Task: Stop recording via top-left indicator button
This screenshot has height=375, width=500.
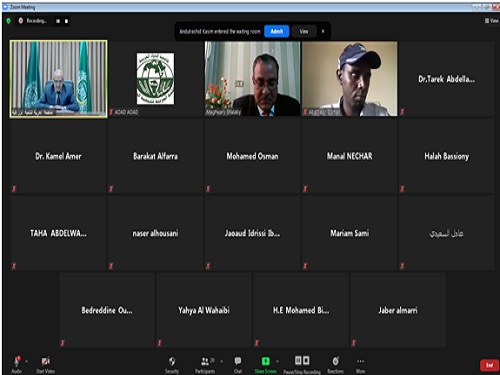Action: click(66, 21)
